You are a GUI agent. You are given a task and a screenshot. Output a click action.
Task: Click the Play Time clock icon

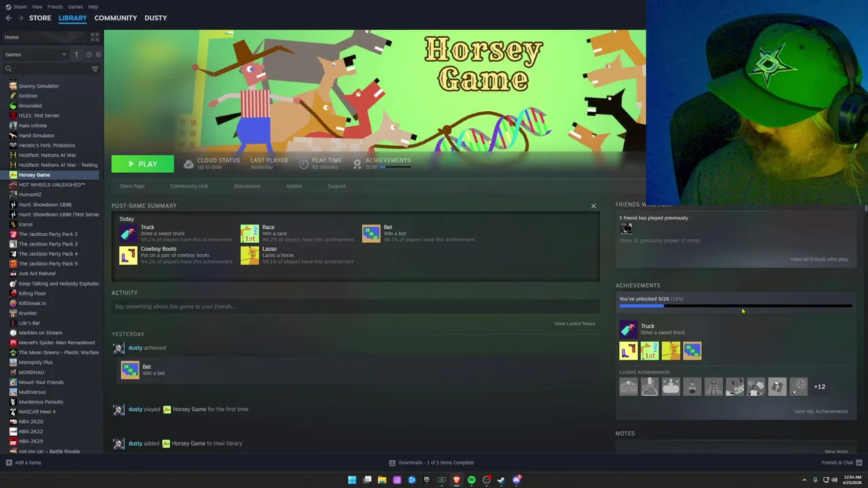pyautogui.click(x=303, y=163)
